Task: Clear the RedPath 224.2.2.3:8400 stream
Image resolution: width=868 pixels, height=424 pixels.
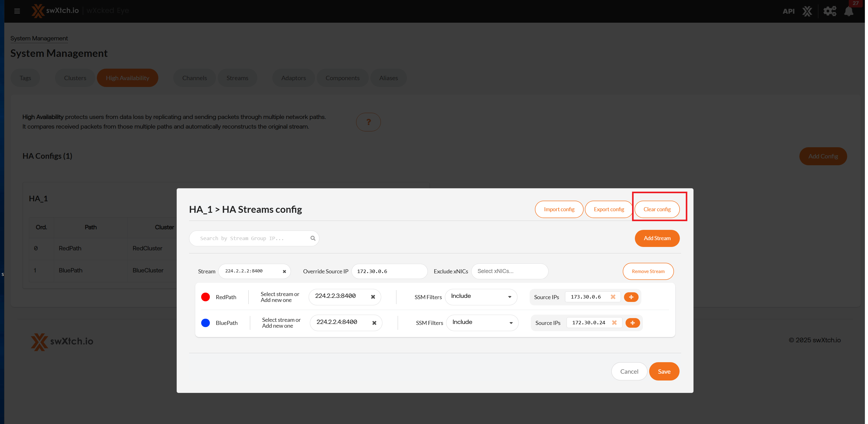Action: click(x=373, y=297)
